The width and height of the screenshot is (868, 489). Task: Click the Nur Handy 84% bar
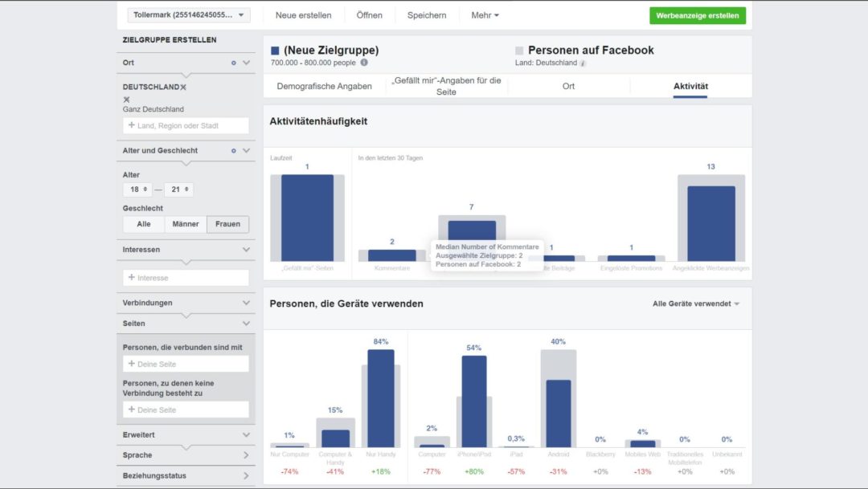point(381,398)
